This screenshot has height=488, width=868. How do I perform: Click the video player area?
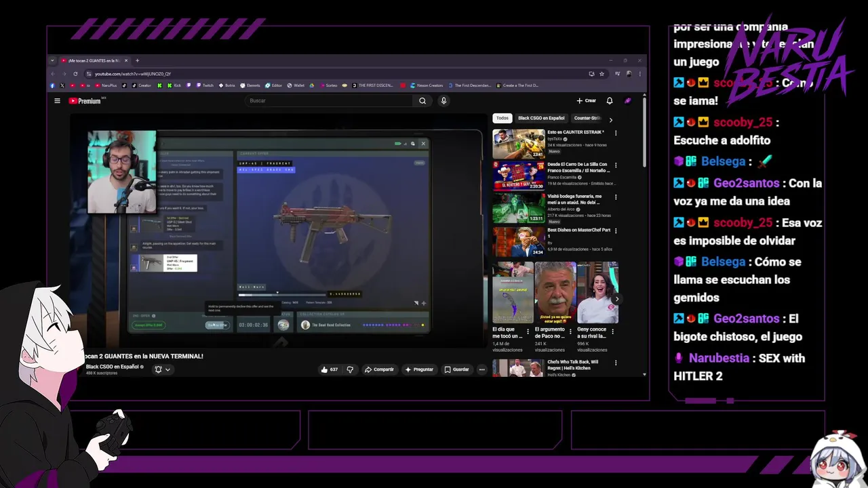[278, 230]
